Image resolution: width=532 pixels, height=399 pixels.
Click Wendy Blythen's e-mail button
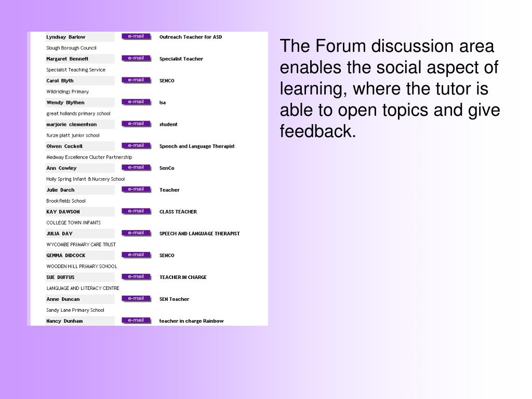click(x=136, y=102)
